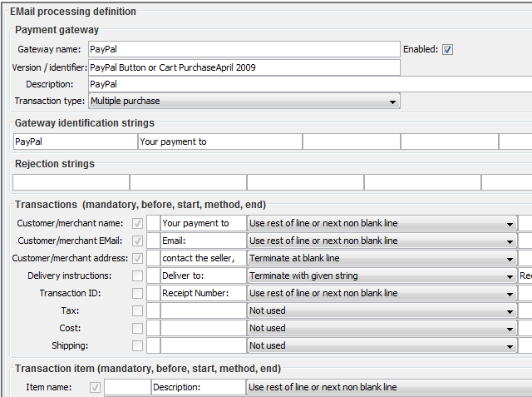Viewport: 532px width, 397px height.
Task: Open Customer/merchant EMail method dropdown
Action: (x=382, y=241)
